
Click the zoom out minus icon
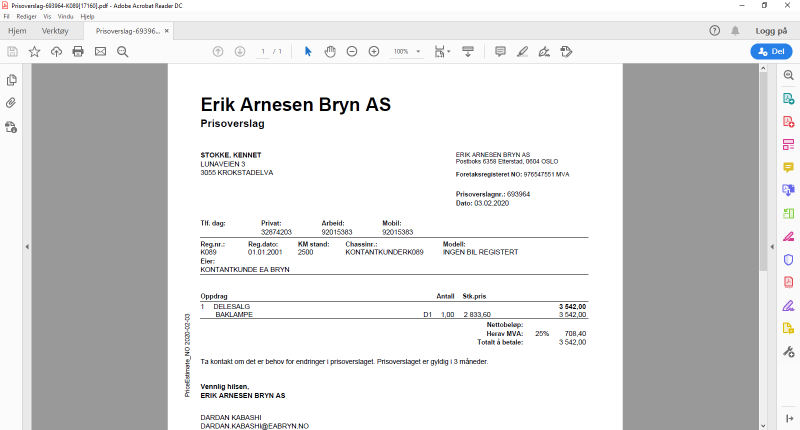coord(352,51)
